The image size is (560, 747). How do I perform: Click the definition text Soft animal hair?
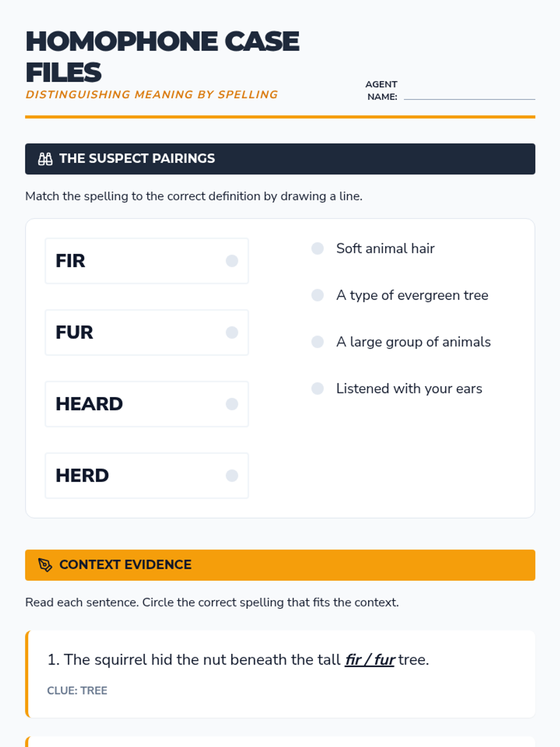tap(385, 248)
